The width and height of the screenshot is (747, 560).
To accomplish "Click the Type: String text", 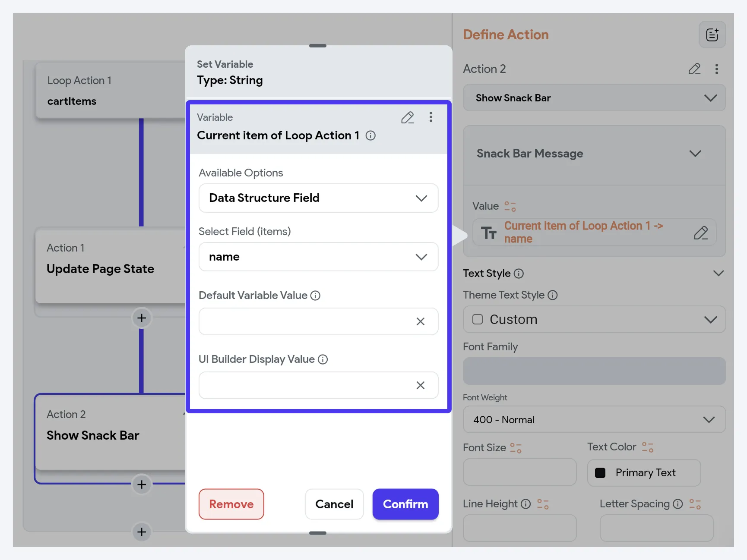I will point(230,80).
